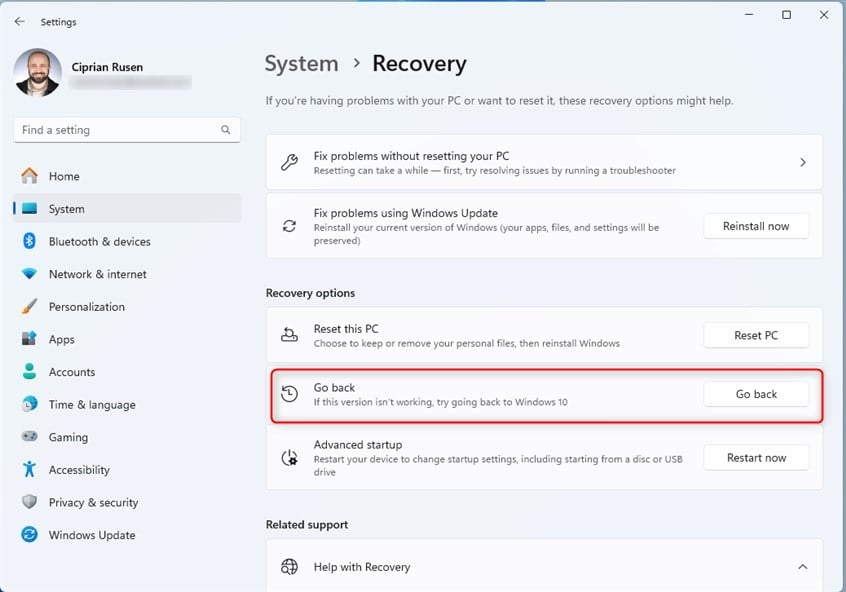This screenshot has width=846, height=592.
Task: Navigate to Apps settings
Action: (x=127, y=339)
